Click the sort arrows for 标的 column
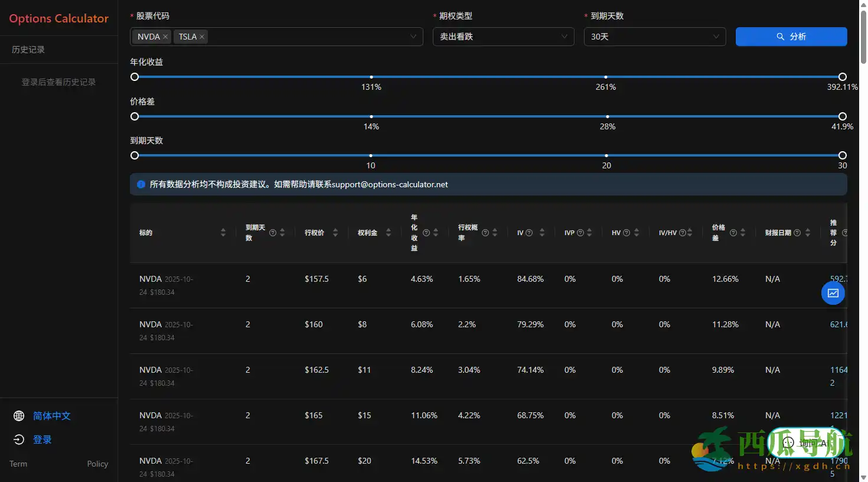The height and width of the screenshot is (482, 868). click(x=223, y=233)
